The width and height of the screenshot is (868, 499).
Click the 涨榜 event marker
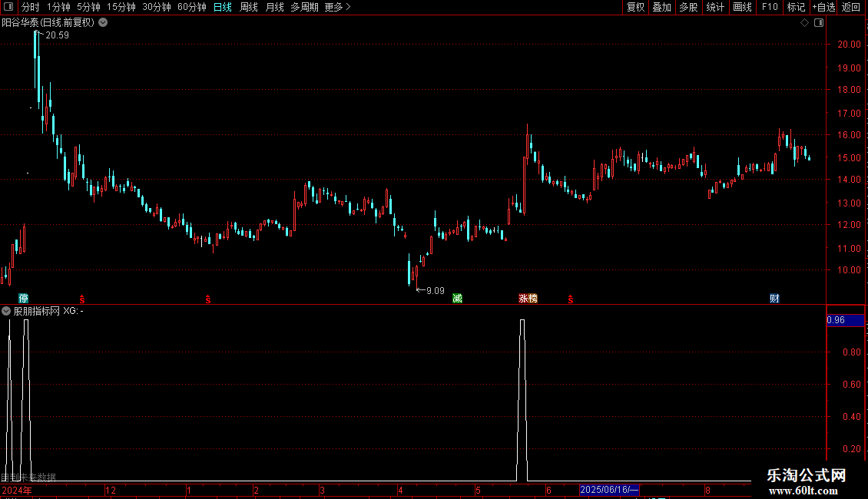click(x=528, y=299)
